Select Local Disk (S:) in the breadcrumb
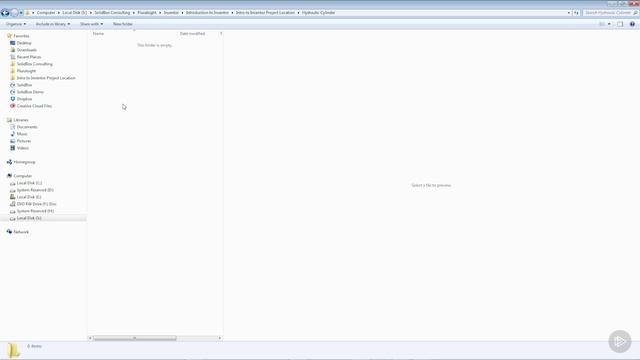Viewport: 640px width, 360px height. (x=75, y=13)
